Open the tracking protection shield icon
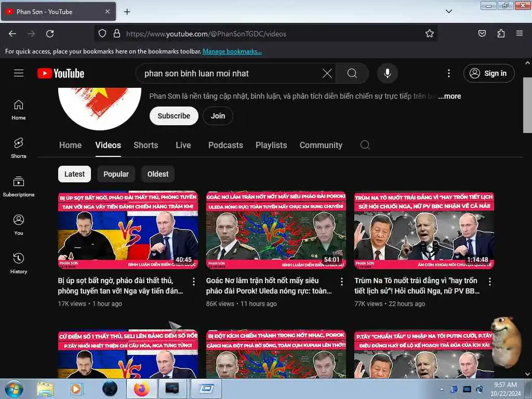Viewport: 532px width, 399px height. [102, 34]
